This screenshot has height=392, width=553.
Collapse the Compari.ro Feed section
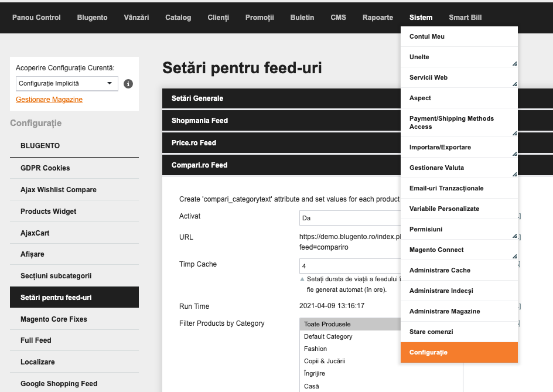point(281,165)
